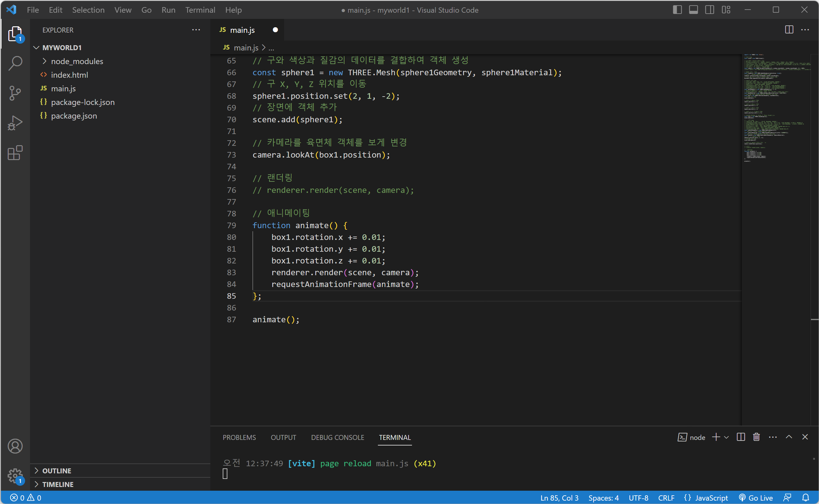The width and height of the screenshot is (819, 504).
Task: Expand the node_modules folder
Action: [77, 61]
